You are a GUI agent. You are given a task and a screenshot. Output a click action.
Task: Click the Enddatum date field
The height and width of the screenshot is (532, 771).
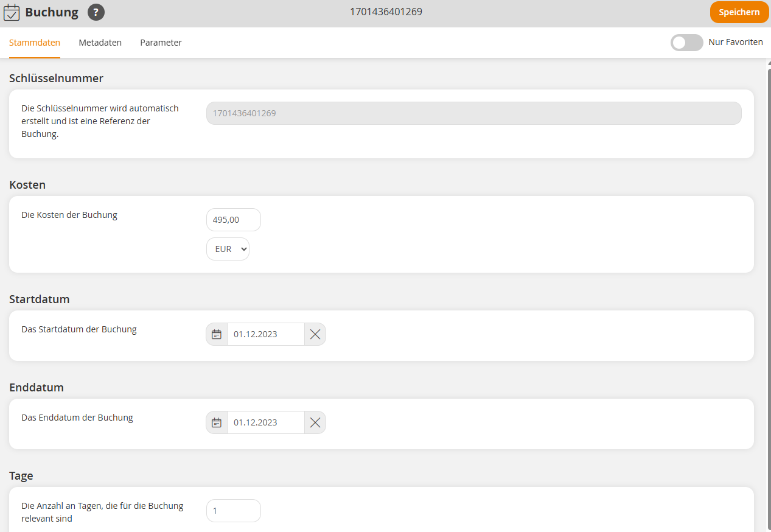pyautogui.click(x=266, y=422)
